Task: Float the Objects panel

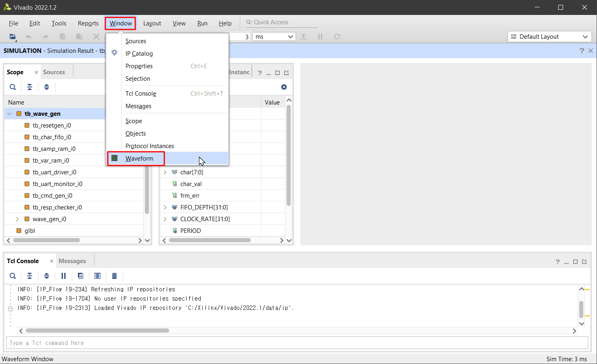Action: [x=287, y=73]
